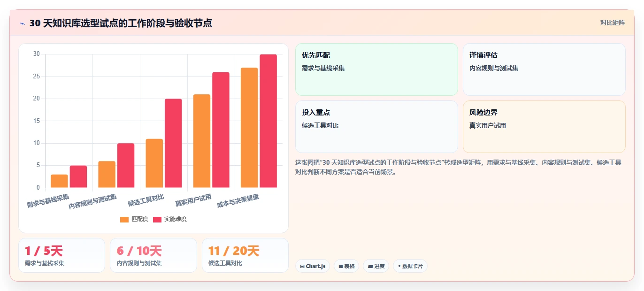
Task: Click the red 实施难度 bar for 成本与决策复盘
Action: 268,121
